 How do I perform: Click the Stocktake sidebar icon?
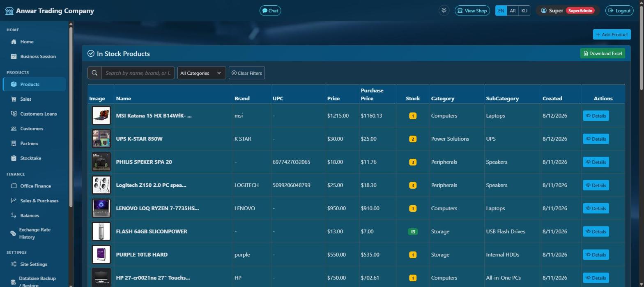14,158
